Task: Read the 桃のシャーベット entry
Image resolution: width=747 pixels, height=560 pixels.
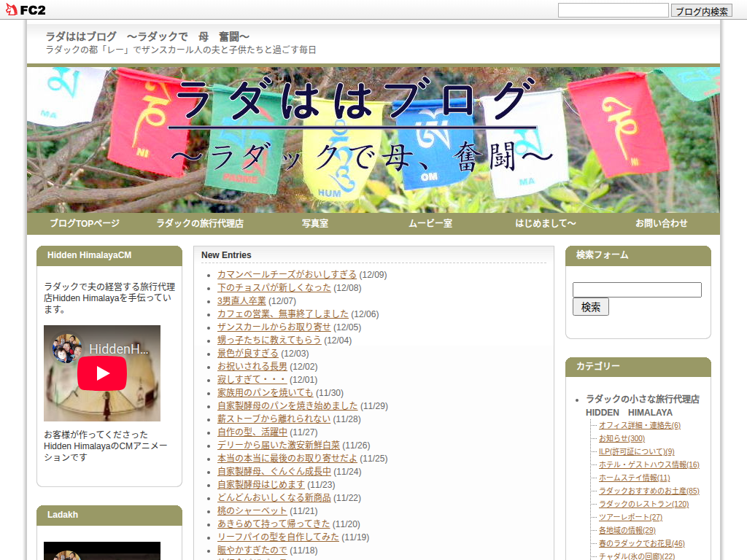Action: (252, 511)
